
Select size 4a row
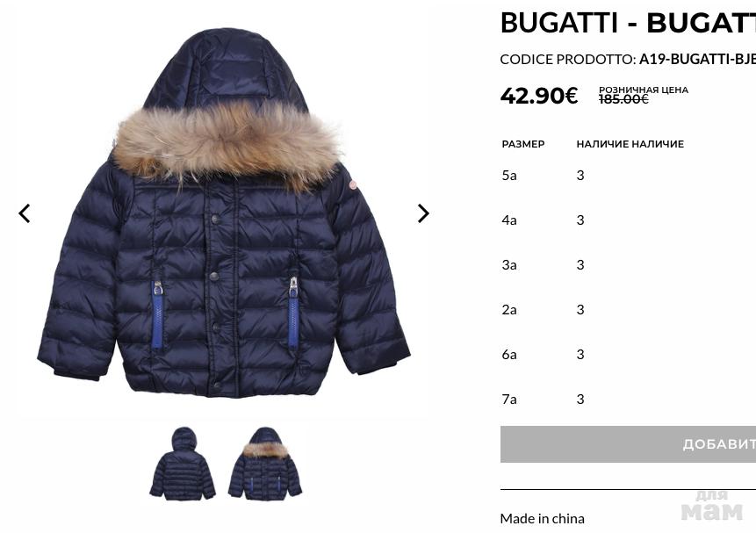click(x=628, y=220)
